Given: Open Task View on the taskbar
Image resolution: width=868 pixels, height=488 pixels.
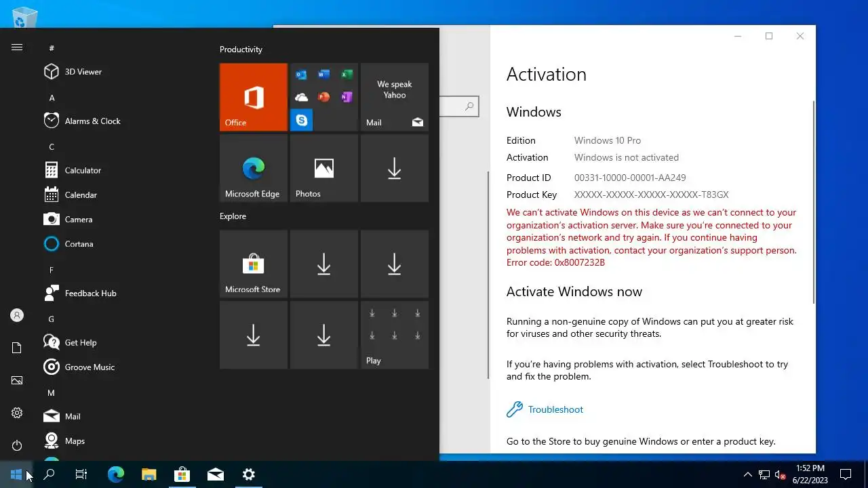Looking at the screenshot, I should click(81, 474).
